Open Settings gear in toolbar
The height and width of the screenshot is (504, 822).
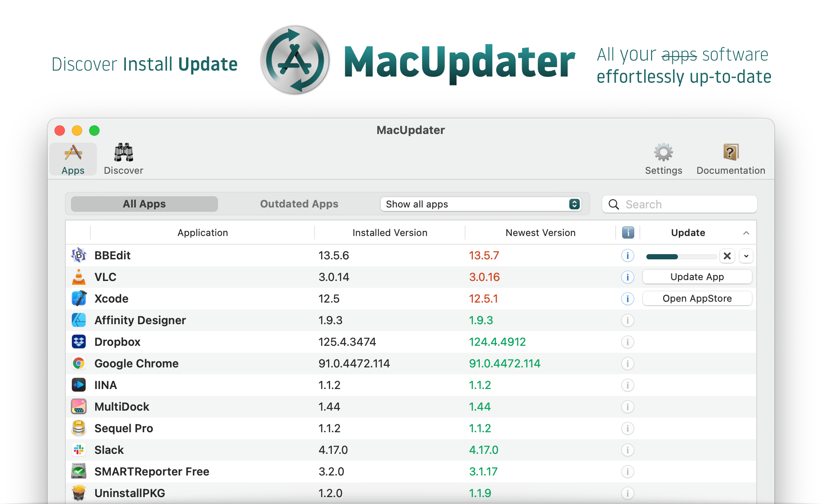click(663, 159)
